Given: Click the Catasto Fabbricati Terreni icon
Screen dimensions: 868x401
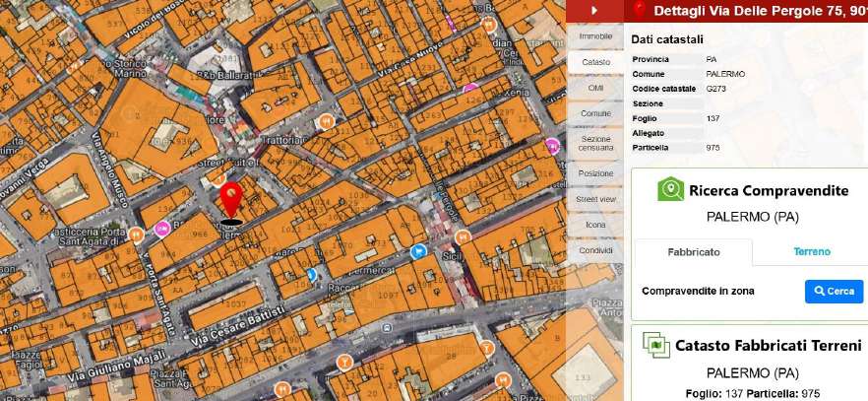Looking at the screenshot, I should pos(656,345).
